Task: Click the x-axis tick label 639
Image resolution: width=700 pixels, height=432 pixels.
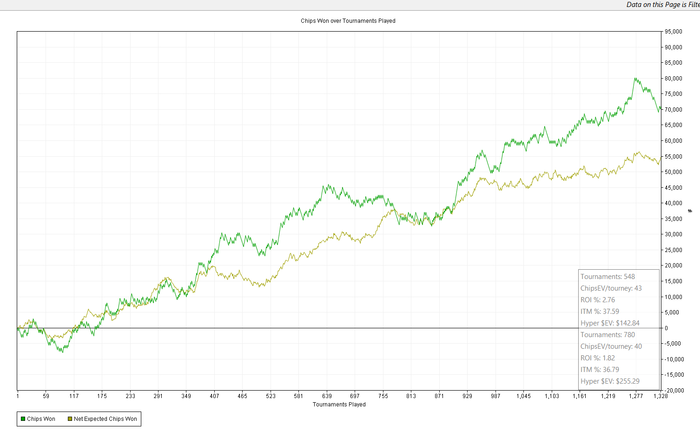Action: [x=327, y=396]
